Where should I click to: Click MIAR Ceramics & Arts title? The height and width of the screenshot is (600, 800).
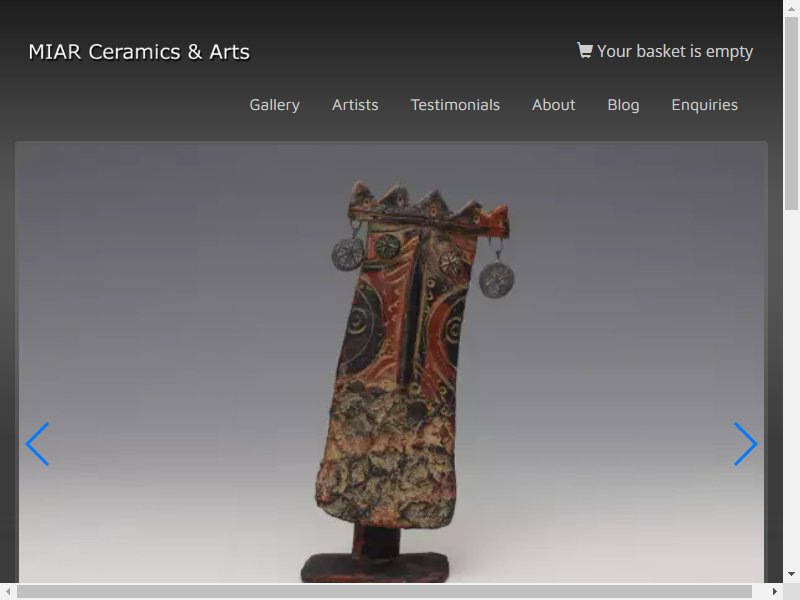pyautogui.click(x=139, y=52)
